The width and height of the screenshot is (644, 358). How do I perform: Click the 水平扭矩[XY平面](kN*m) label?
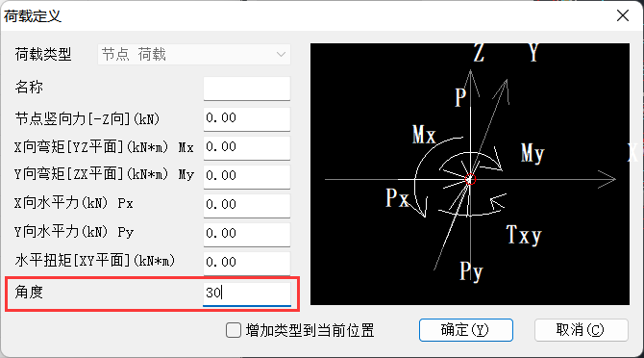(95, 261)
